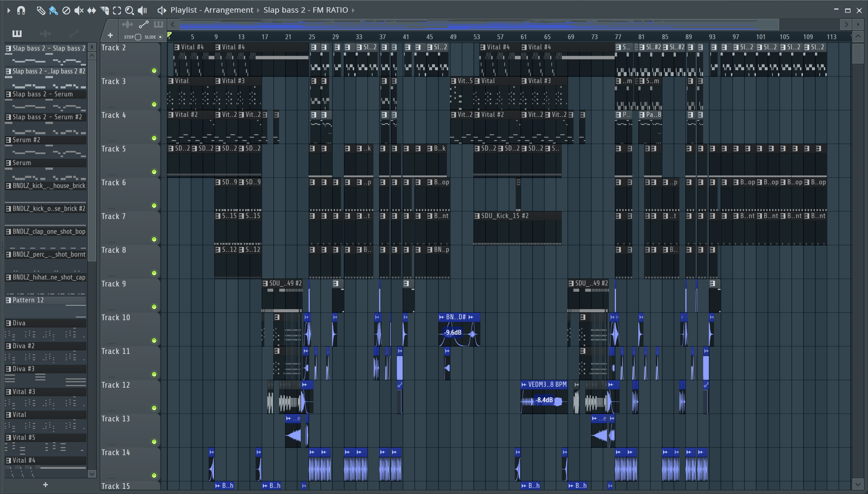This screenshot has height=494, width=868.
Task: Select the Draw pencil tool
Action: pyautogui.click(x=41, y=11)
